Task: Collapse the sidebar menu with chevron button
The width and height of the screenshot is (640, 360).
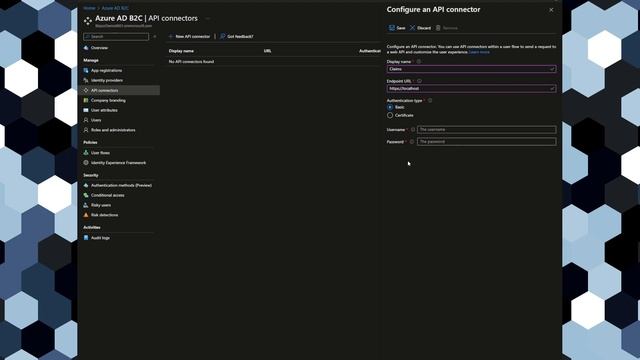Action: [x=155, y=37]
